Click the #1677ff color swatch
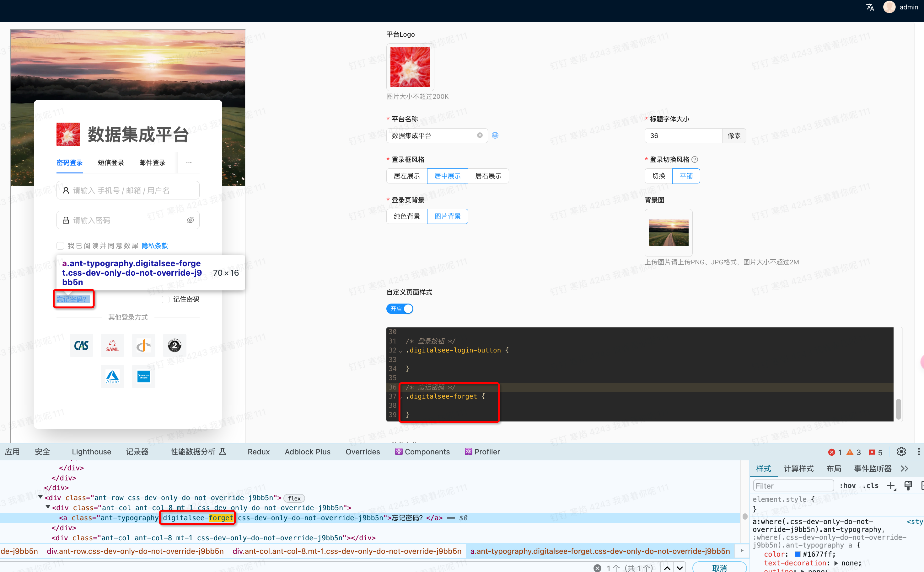This screenshot has width=924, height=572. point(798,554)
